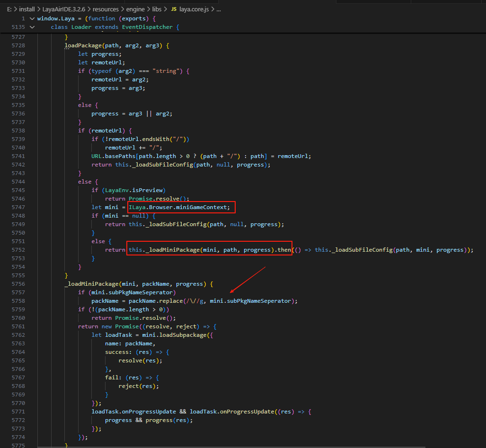Click the loadPackage method name on line 5728
486x448 pixels.
tap(83, 45)
